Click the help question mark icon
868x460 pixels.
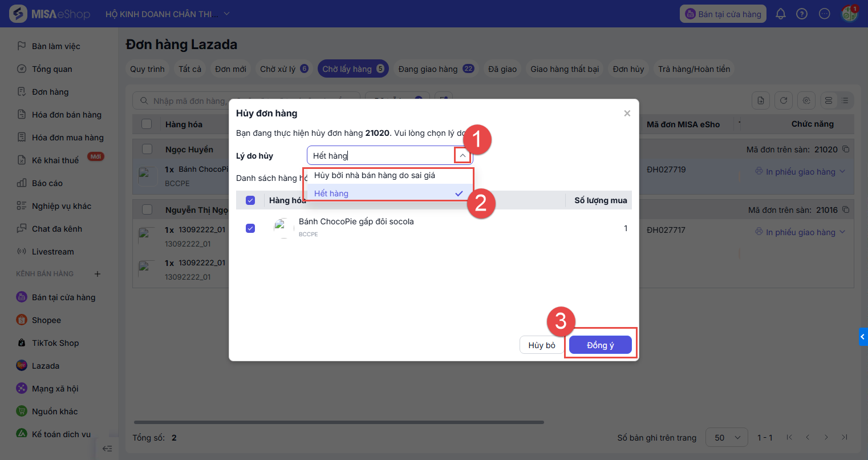tap(802, 14)
